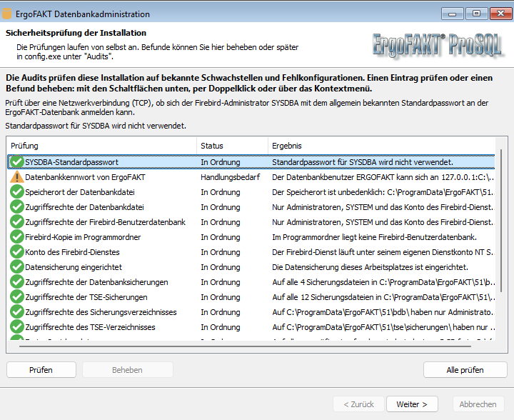Click check icon beside Zugriffsrechte der TSE-Sicherungen

coord(16,297)
